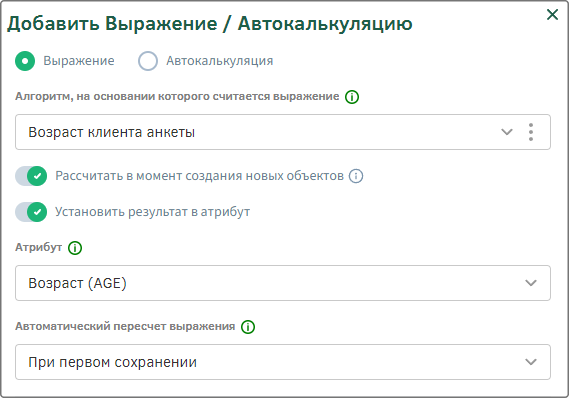This screenshot has width=569, height=398.
Task: Select the Выражение radio button
Action: [x=25, y=61]
